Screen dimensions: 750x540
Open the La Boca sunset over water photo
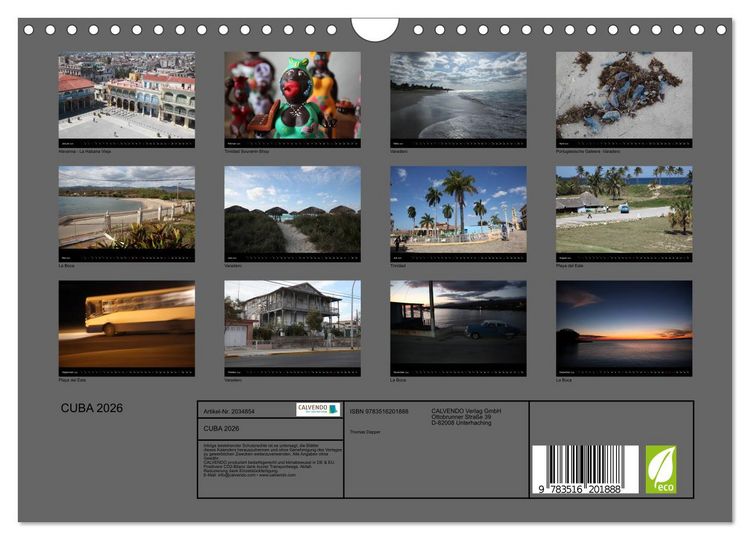coord(624,324)
